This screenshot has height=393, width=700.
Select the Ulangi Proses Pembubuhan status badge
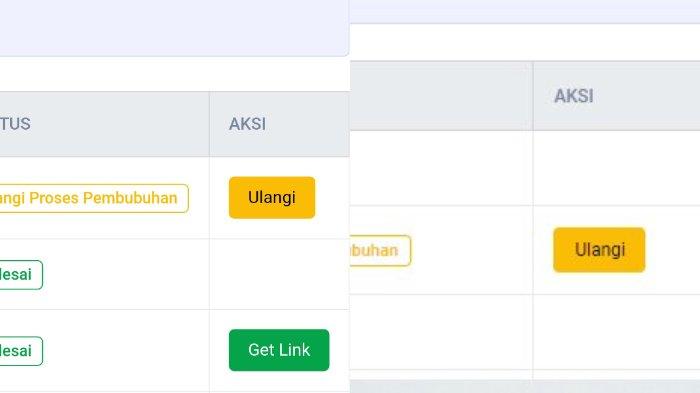pos(94,198)
